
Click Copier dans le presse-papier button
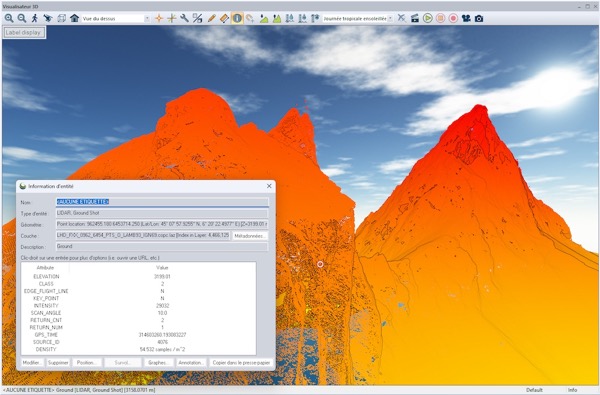(241, 362)
